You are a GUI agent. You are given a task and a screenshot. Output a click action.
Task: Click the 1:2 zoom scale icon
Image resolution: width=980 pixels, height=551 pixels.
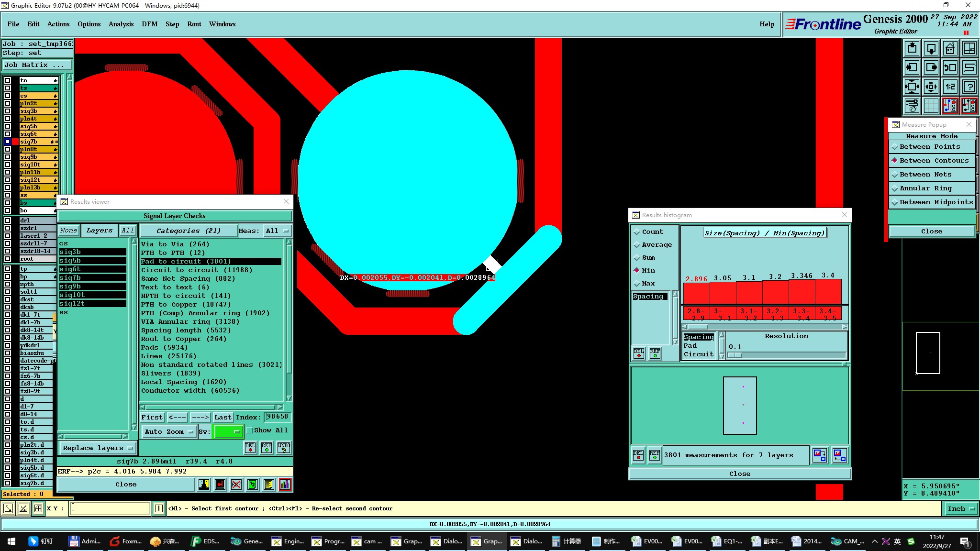[x=950, y=87]
